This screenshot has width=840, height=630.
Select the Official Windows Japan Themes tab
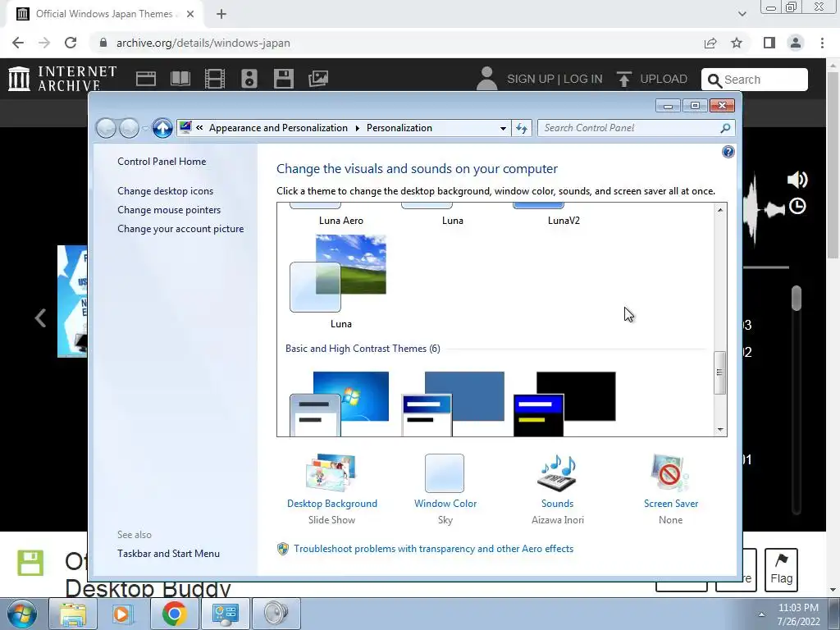(x=104, y=14)
